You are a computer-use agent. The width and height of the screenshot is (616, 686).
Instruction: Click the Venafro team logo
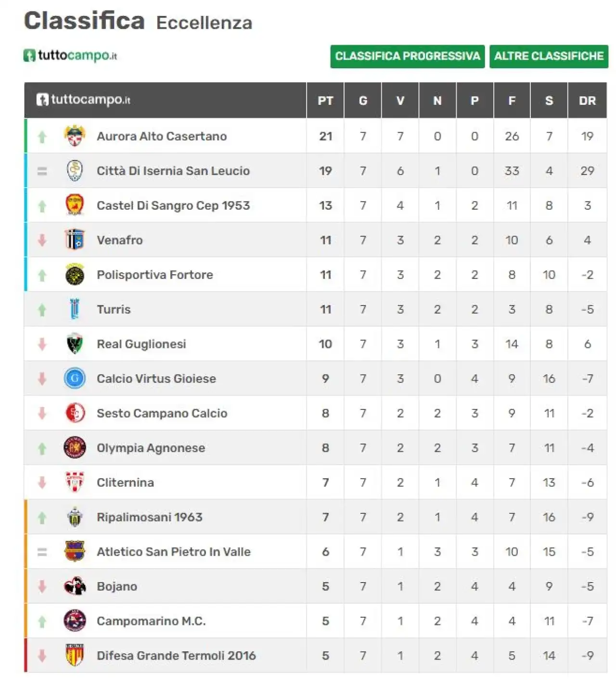click(75, 240)
